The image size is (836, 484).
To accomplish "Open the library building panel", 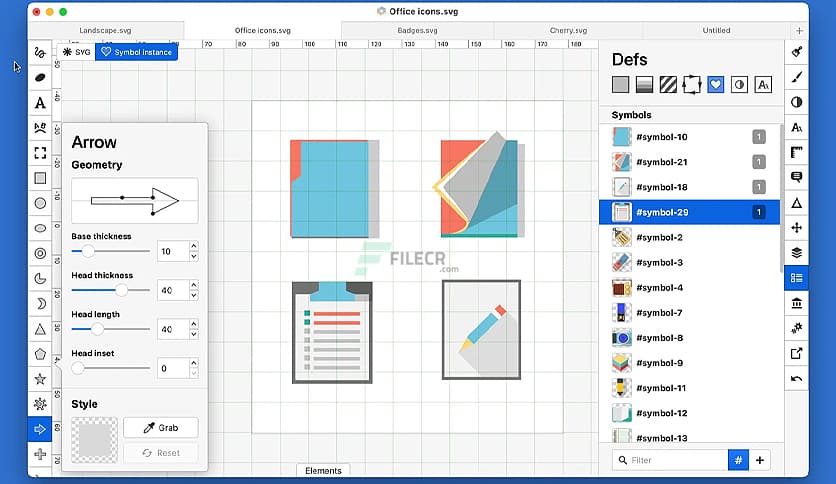I will pyautogui.click(x=797, y=303).
